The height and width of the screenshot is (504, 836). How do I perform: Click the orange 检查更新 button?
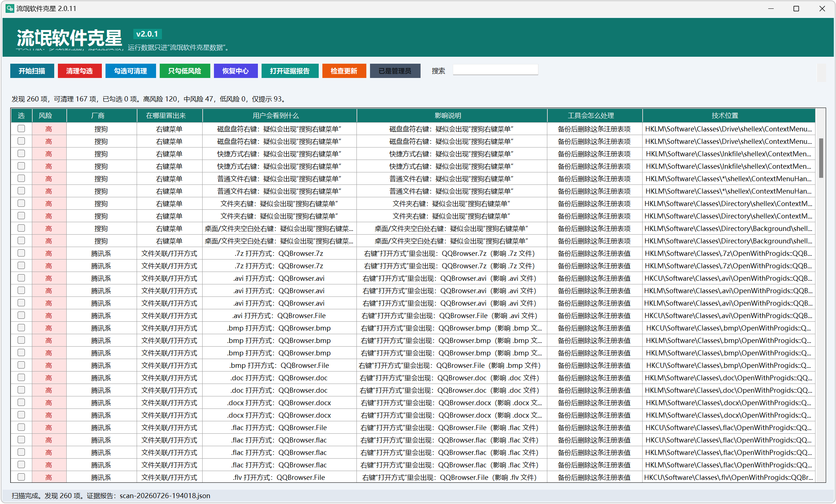(x=344, y=71)
